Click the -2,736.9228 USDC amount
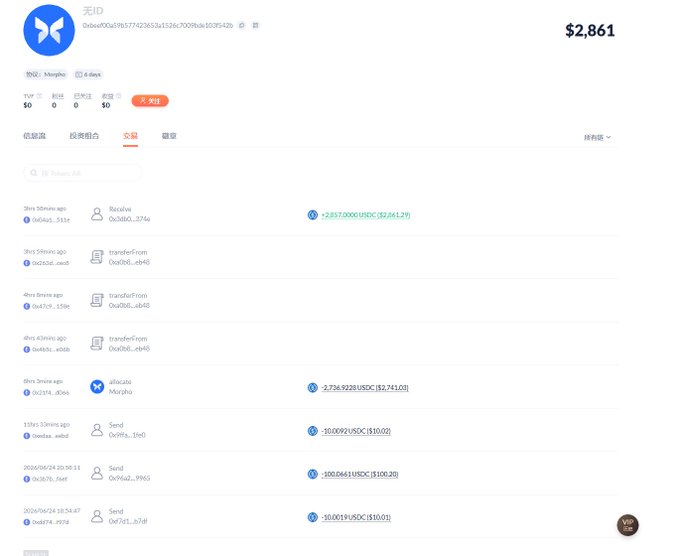The width and height of the screenshot is (680, 556). tap(365, 387)
